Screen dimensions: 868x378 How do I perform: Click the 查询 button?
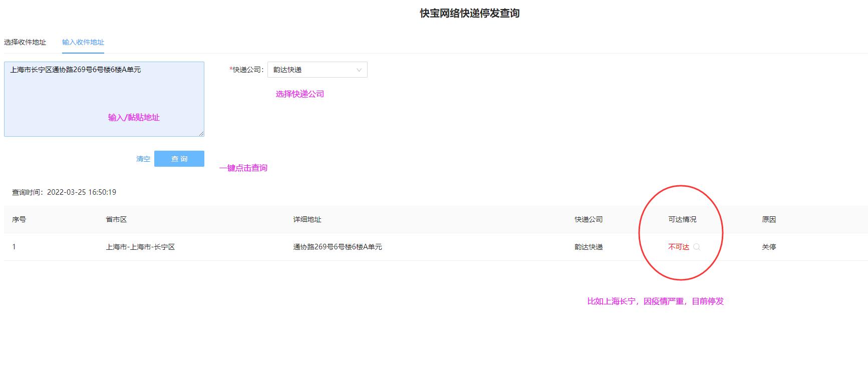(x=179, y=159)
